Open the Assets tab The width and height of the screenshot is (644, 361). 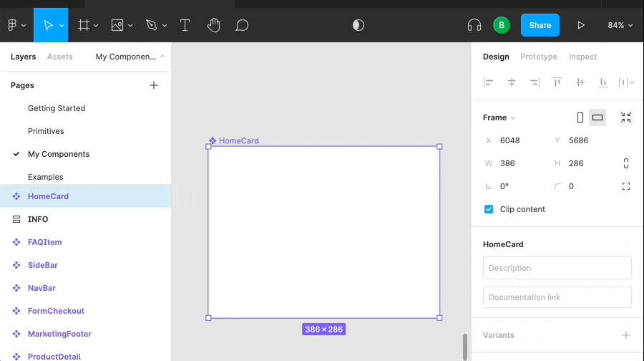click(59, 57)
